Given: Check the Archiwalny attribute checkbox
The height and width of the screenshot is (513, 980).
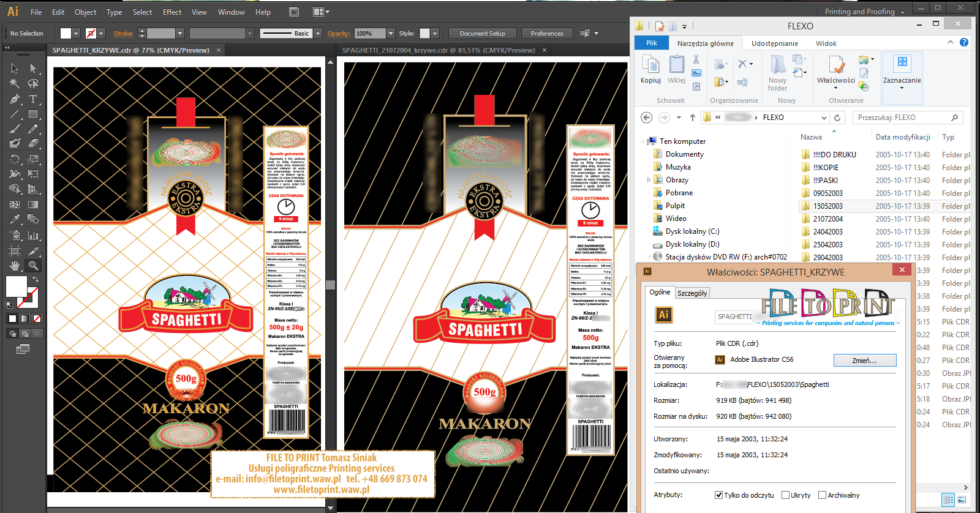Looking at the screenshot, I should (x=823, y=495).
